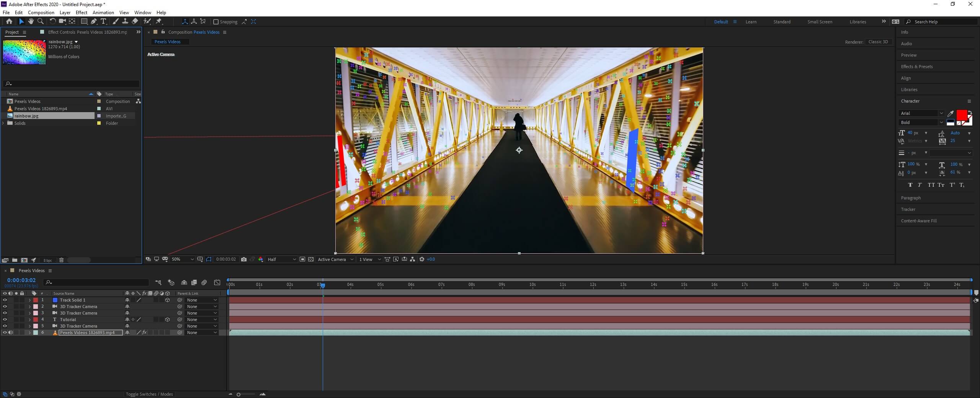Expand the Solids folder in Project panel

pyautogui.click(x=3, y=123)
